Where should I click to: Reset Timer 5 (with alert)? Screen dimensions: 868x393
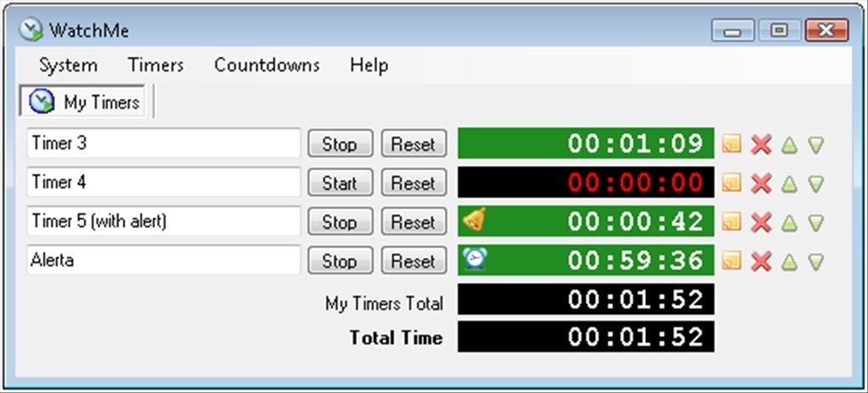(x=414, y=222)
